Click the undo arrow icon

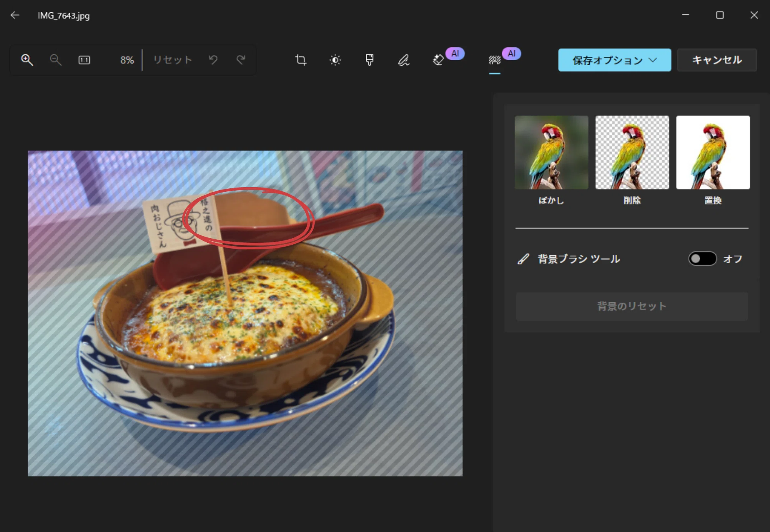point(213,60)
